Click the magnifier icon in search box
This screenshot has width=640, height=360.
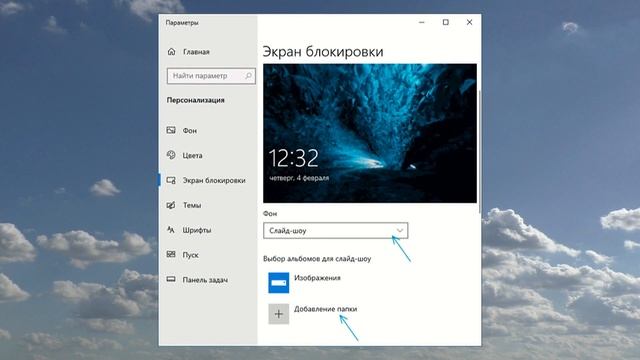click(248, 76)
